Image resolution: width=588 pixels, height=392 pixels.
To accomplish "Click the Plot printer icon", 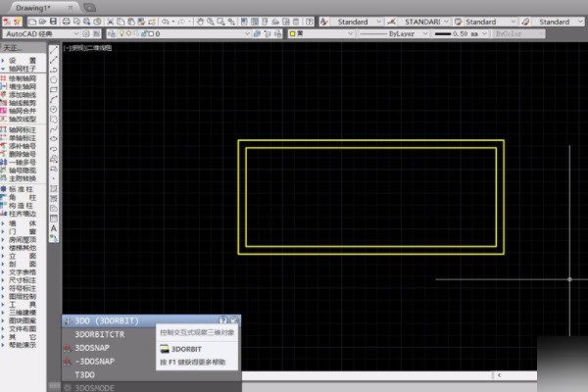I will 66,22.
